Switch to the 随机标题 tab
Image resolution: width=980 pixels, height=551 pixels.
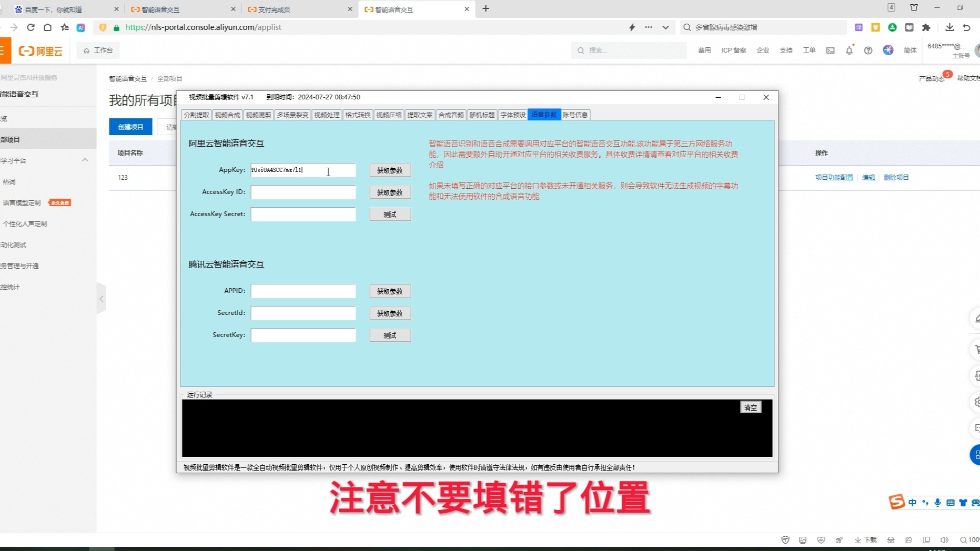pos(482,115)
